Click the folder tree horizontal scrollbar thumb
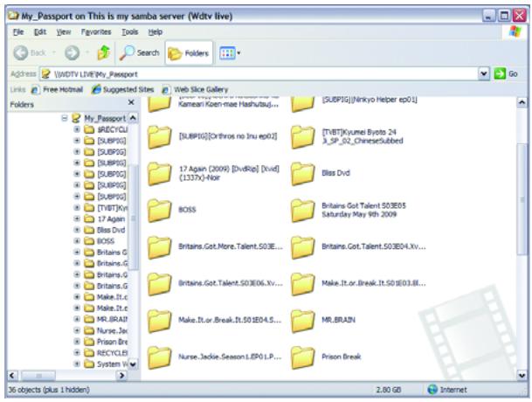This screenshot has width=532, height=402. (38, 376)
